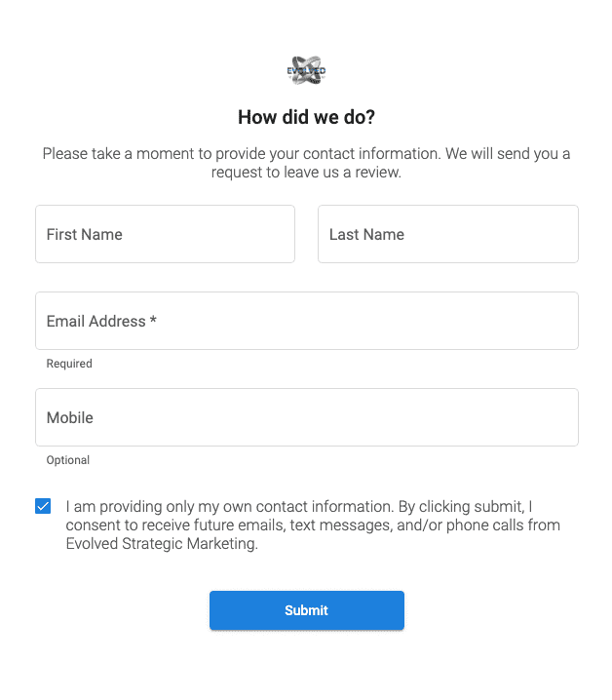Click the "Last Name" placeholder label
Image resolution: width=612 pixels, height=700 pixels.
tap(366, 234)
